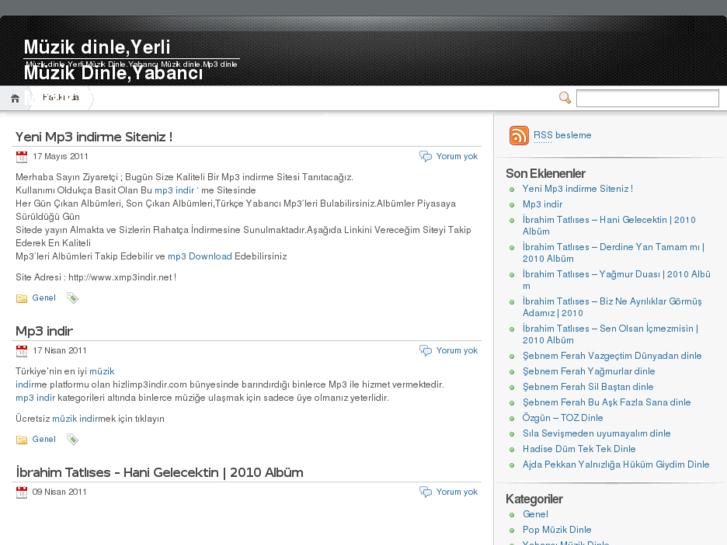Open Hadise Düm Tek Tek Dinle link

(578, 449)
